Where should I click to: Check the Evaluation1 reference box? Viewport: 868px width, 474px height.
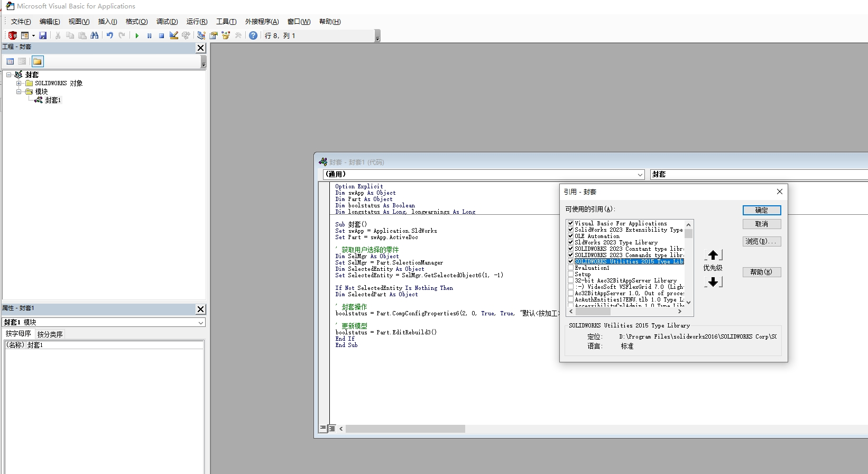570,268
